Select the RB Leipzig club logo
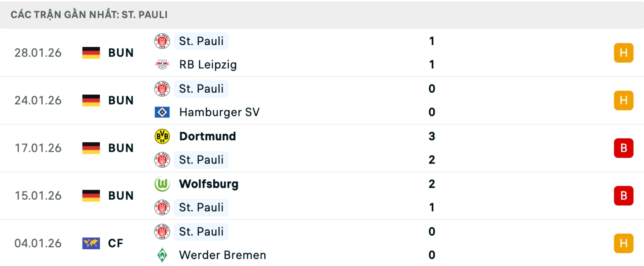The height and width of the screenshot is (266, 644). click(x=162, y=64)
